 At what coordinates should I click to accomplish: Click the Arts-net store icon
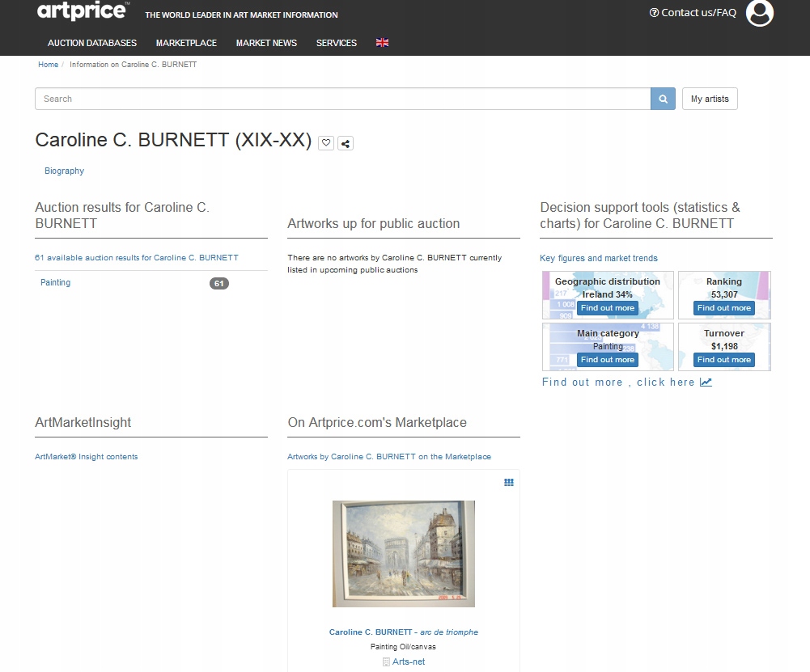[x=386, y=661]
